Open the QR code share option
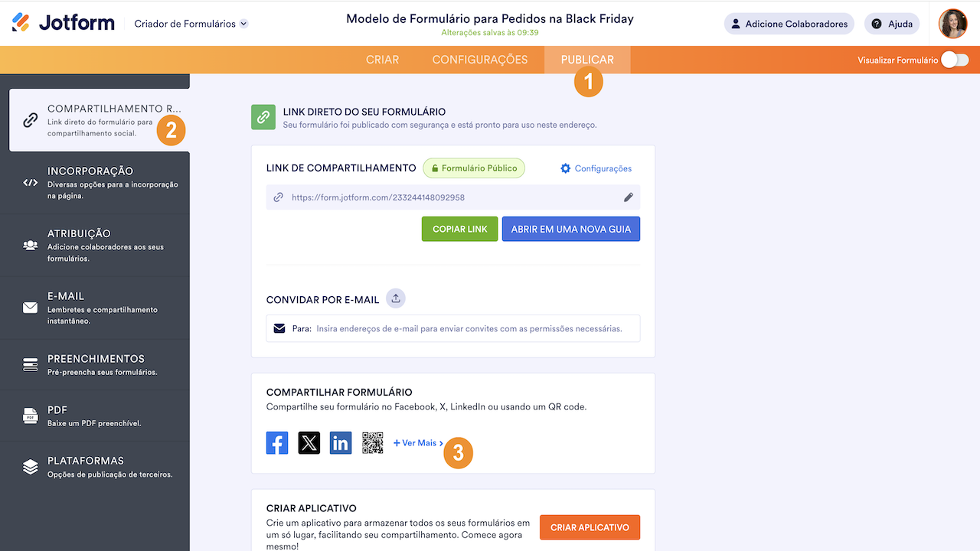 pyautogui.click(x=373, y=443)
